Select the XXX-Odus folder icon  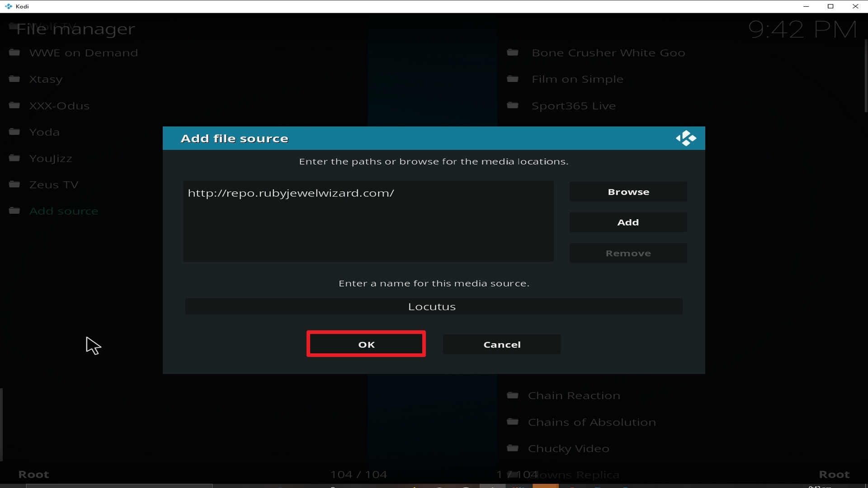[x=14, y=105]
